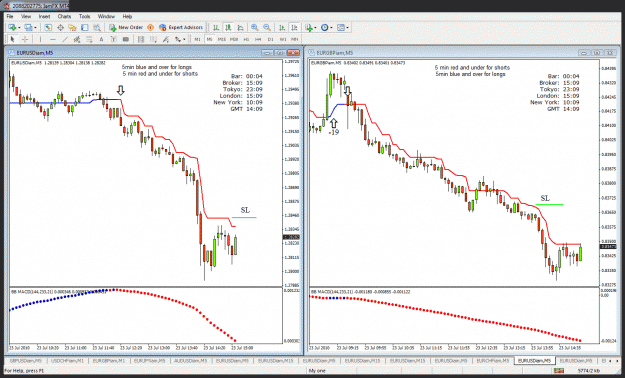Open the Periods clock icon
625x378 pixels.
click(324, 28)
